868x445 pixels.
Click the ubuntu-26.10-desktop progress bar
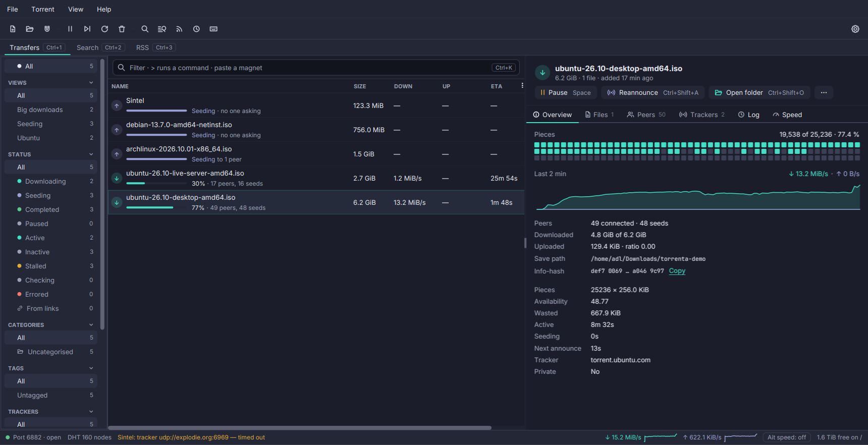(156, 207)
